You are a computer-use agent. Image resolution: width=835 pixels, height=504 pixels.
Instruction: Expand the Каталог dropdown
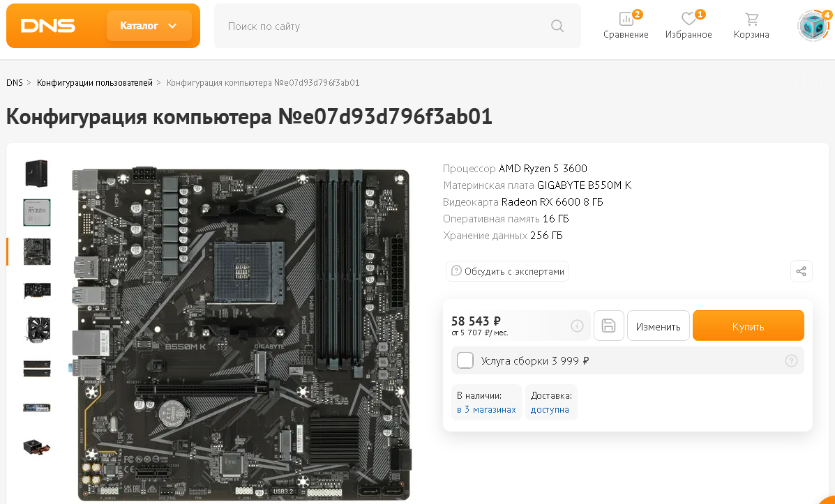point(149,26)
